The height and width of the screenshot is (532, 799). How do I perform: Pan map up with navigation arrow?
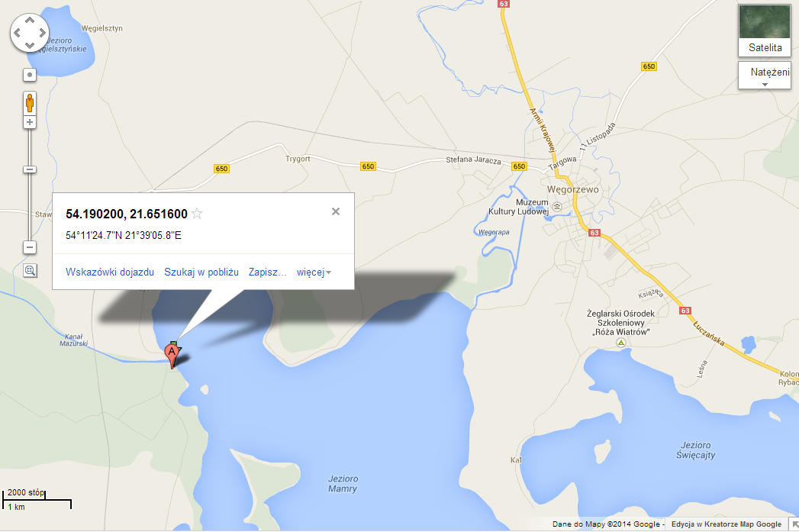(30, 21)
